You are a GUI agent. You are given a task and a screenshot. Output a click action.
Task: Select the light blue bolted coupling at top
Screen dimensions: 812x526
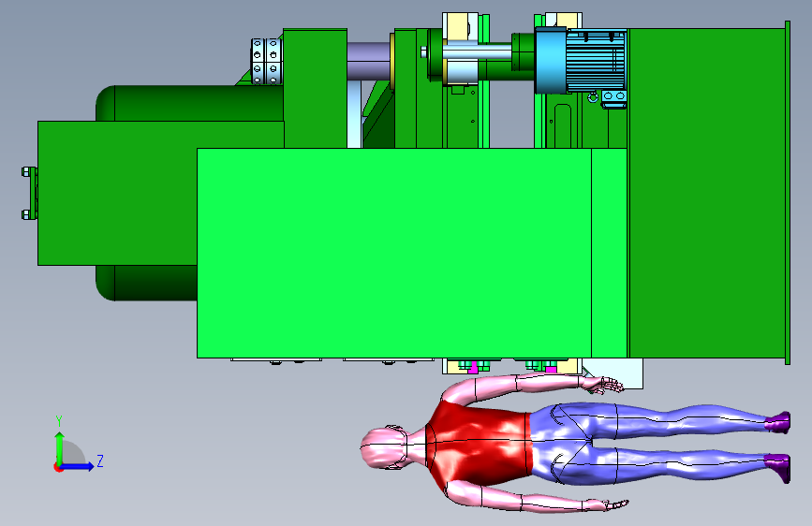tap(266, 61)
